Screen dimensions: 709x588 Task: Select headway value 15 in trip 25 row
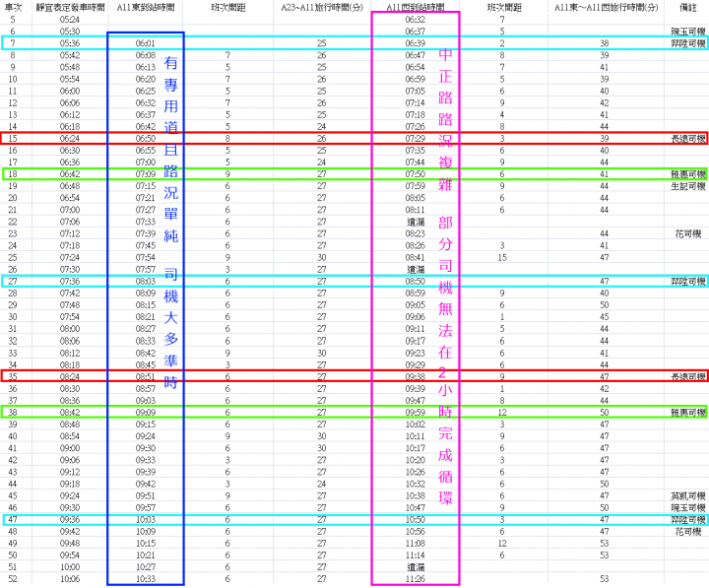[x=502, y=258]
